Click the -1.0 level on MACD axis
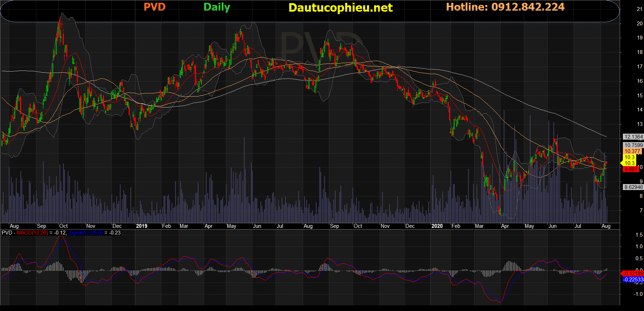This screenshot has height=311, width=644. click(638, 294)
